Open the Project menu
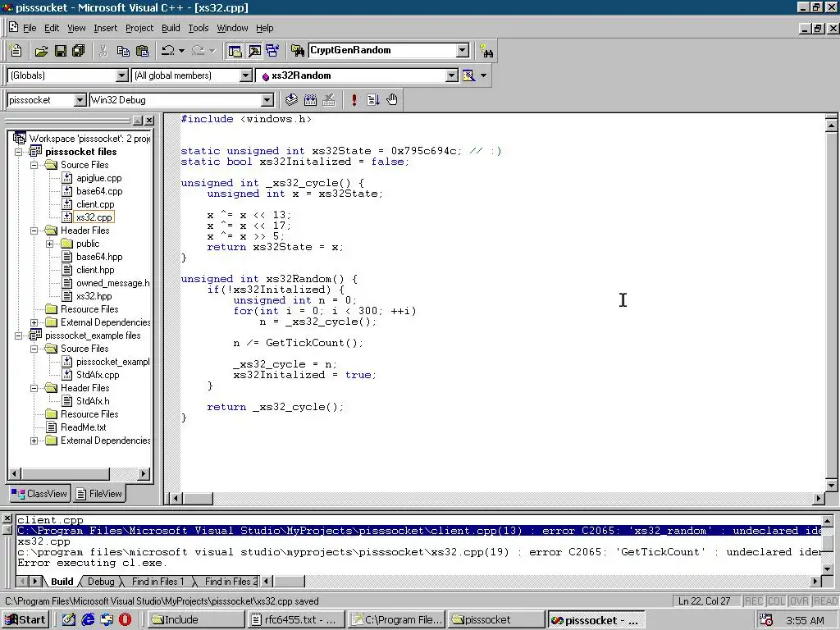Screen dimensions: 840x630 pos(139,28)
